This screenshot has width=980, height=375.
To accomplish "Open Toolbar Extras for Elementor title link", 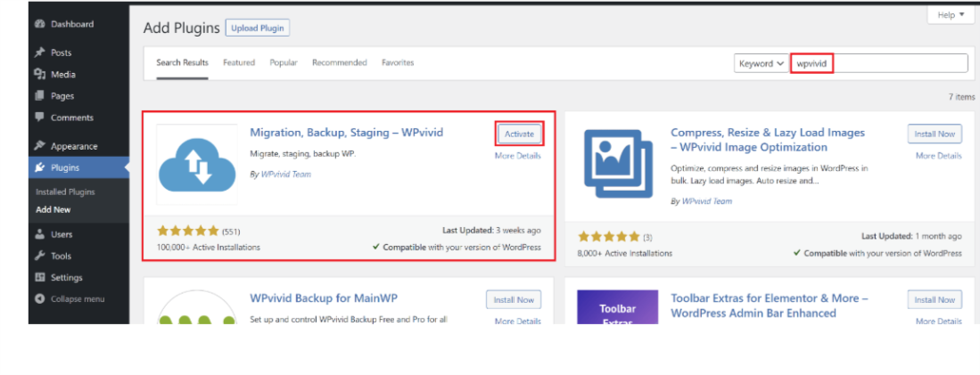I will (x=770, y=306).
